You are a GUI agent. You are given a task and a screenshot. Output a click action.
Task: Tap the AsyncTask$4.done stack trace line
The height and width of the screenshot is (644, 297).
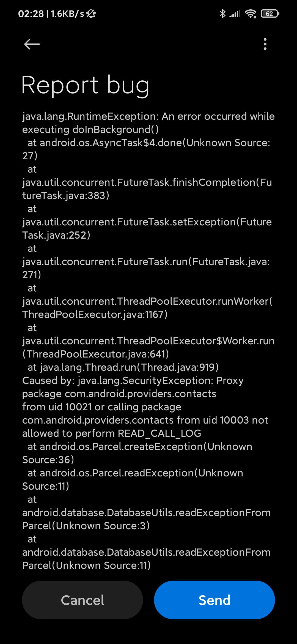(146, 149)
